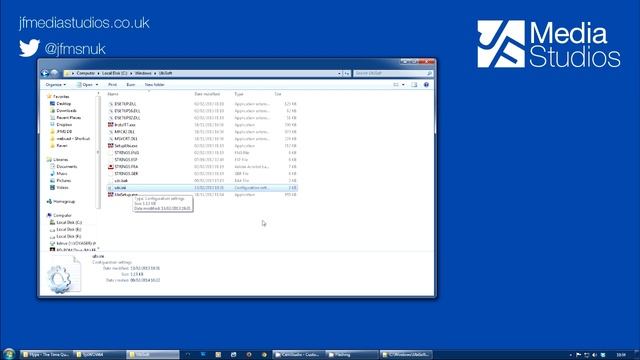640x360 pixels.
Task: Open Recent Places in Favorites
Action: pyautogui.click(x=69, y=118)
